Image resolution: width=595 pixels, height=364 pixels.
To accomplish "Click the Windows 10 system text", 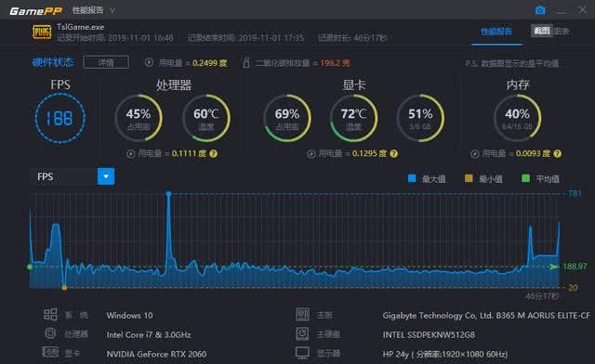I will click(x=130, y=316).
